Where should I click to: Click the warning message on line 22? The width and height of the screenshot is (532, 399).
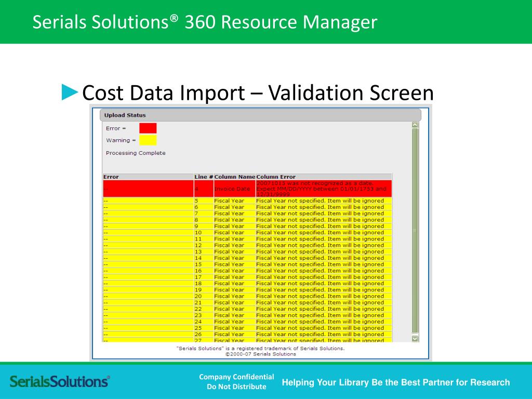[324, 309]
